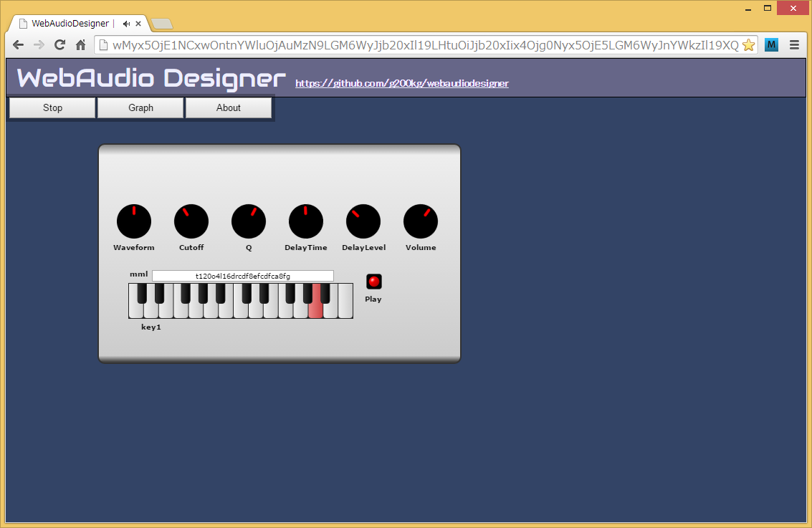Screen dimensions: 812x528
Task: Click the Cutoff knob
Action: 191,221
